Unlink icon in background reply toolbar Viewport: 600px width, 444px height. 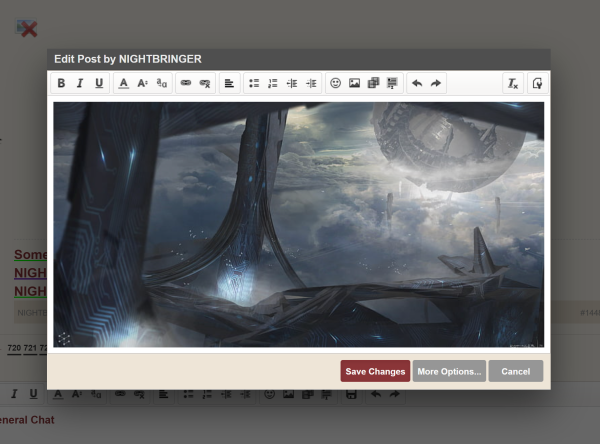(139, 394)
